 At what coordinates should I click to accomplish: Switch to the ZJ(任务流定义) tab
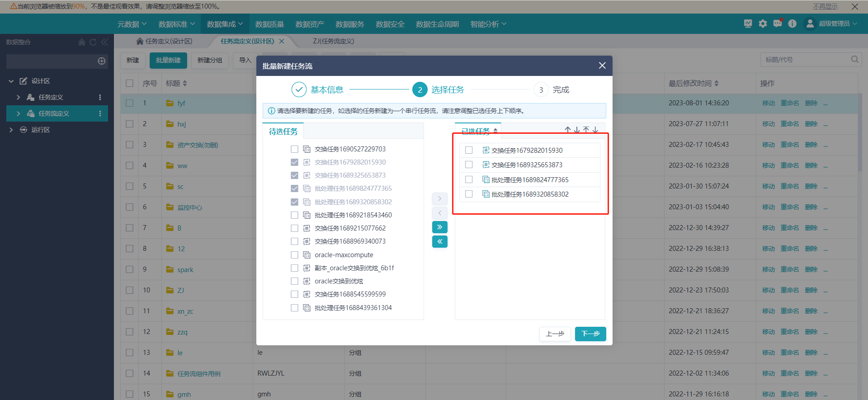pos(333,41)
